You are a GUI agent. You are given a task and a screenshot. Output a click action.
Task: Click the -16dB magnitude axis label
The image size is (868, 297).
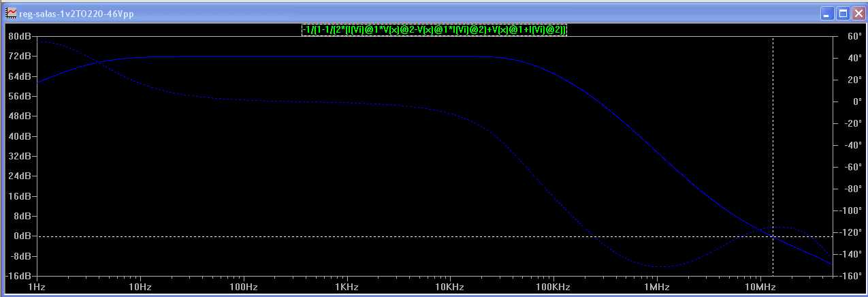[x=18, y=276]
